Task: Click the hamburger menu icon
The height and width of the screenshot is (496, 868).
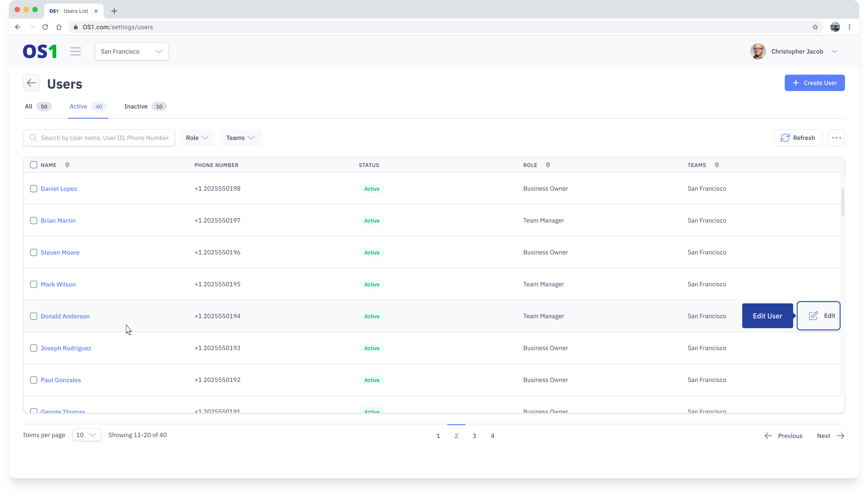Action: click(x=76, y=51)
